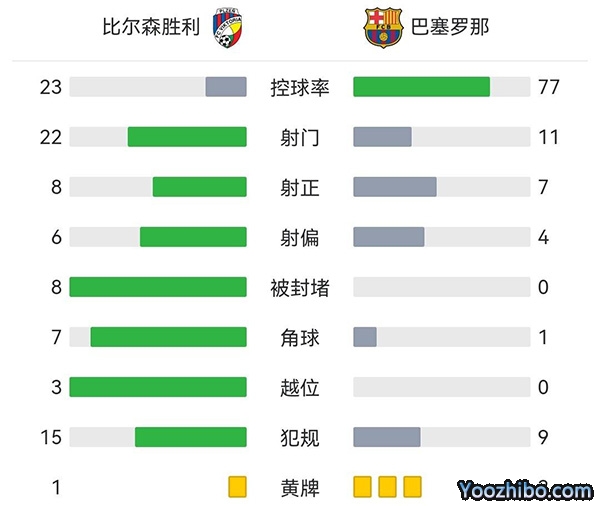Click Plzeň's shots value 22
Image resolution: width=600 pixels, height=506 pixels.
[x=51, y=137]
